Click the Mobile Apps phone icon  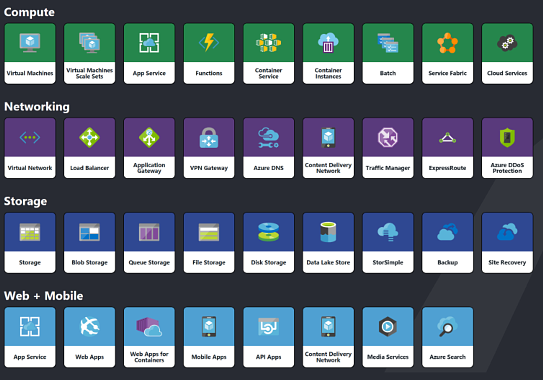click(x=209, y=327)
